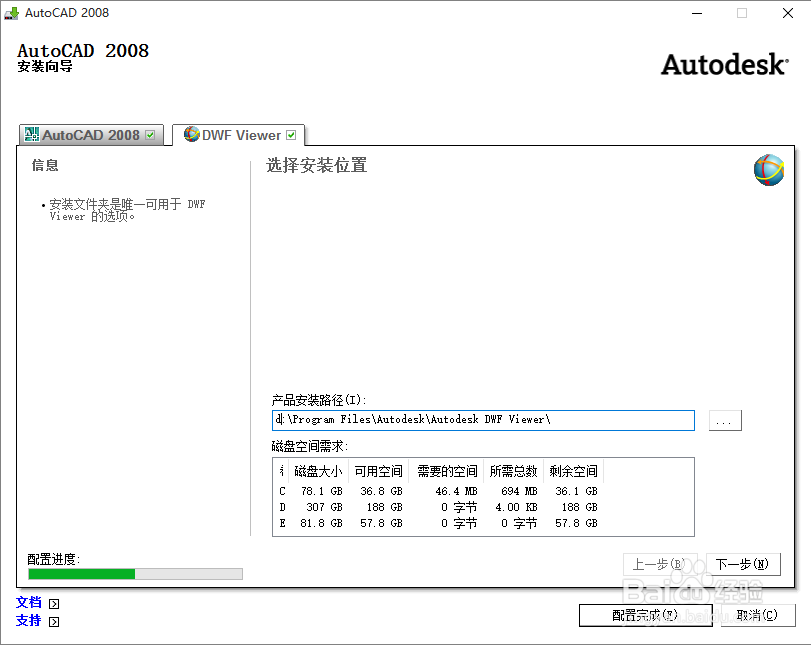Click the arrow icon beside the 文档 link
The image size is (811, 645).
pos(52,603)
